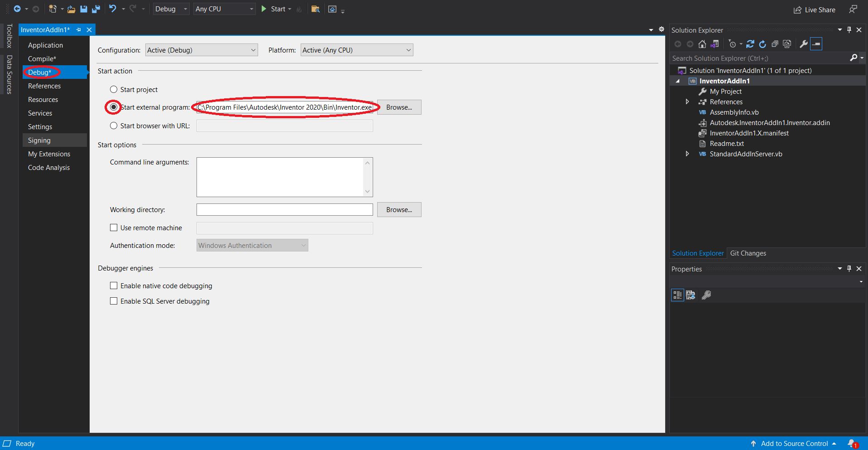The width and height of the screenshot is (868, 450).
Task: Switch to the Git Changes tab
Action: click(x=748, y=253)
